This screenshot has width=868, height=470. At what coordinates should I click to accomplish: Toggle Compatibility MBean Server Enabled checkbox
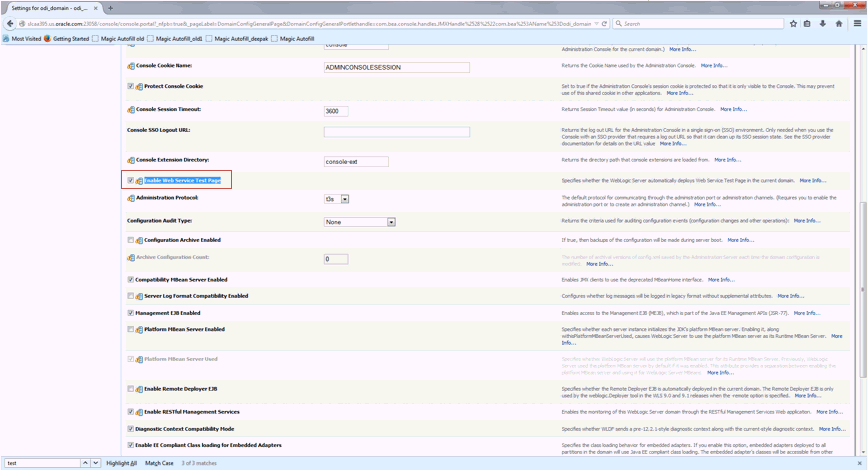pos(131,280)
